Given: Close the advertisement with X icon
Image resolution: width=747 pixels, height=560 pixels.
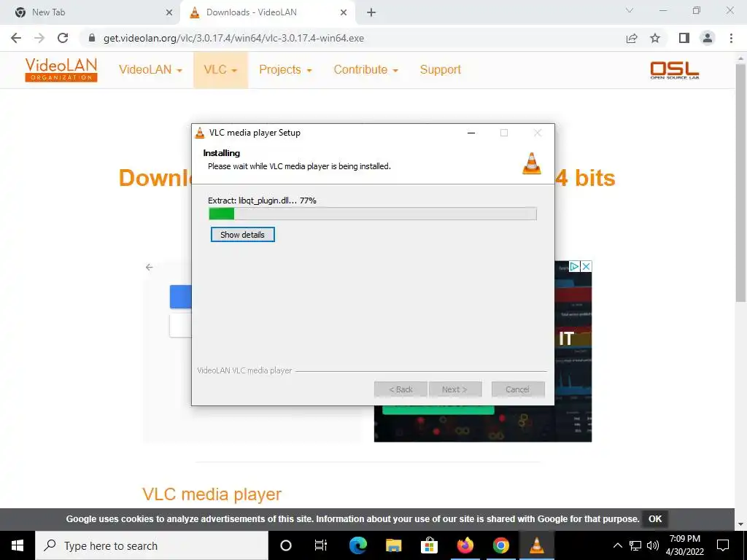Looking at the screenshot, I should point(586,267).
